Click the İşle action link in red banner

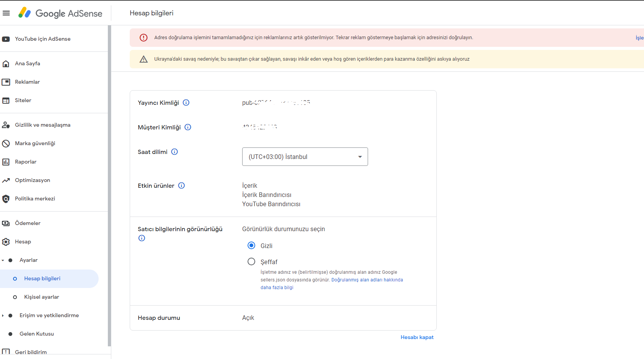click(639, 38)
